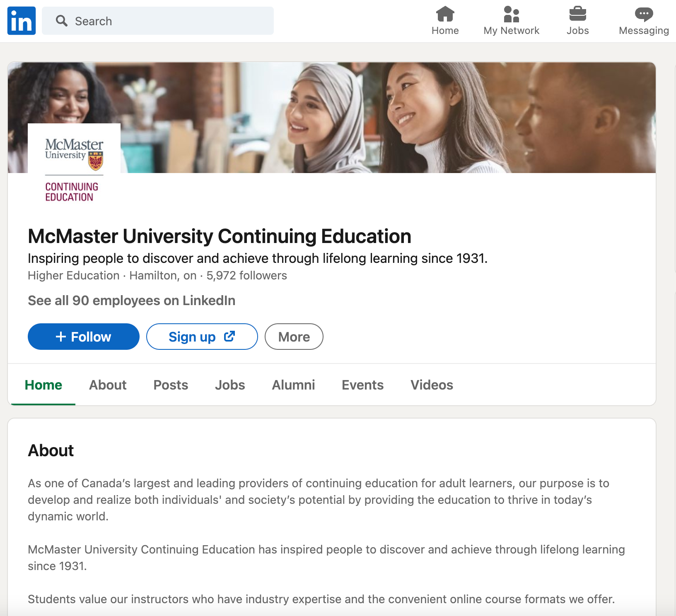See all 90 employees on LinkedIn
This screenshot has height=616, width=676.
click(x=132, y=301)
